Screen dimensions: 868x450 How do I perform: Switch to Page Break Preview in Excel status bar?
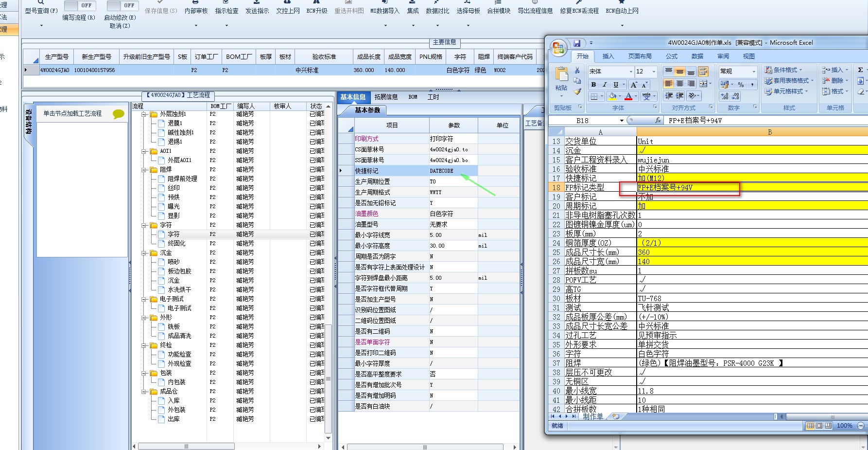[828, 426]
